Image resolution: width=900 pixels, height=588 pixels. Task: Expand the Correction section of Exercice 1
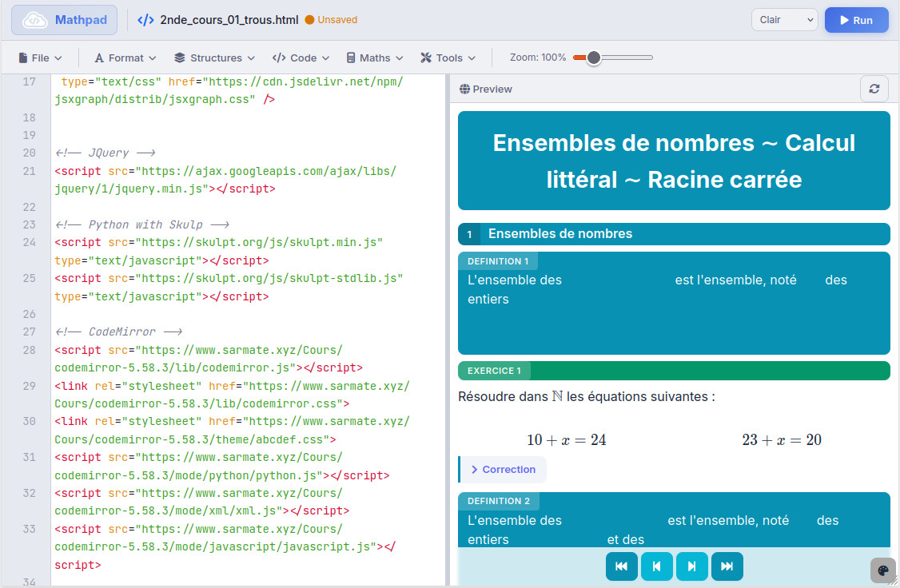pyautogui.click(x=502, y=470)
